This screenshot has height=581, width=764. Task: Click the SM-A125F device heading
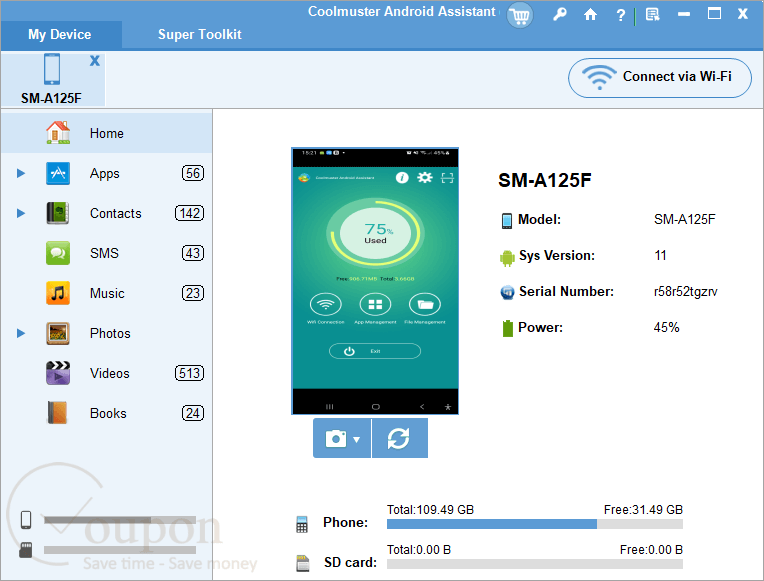pos(544,180)
